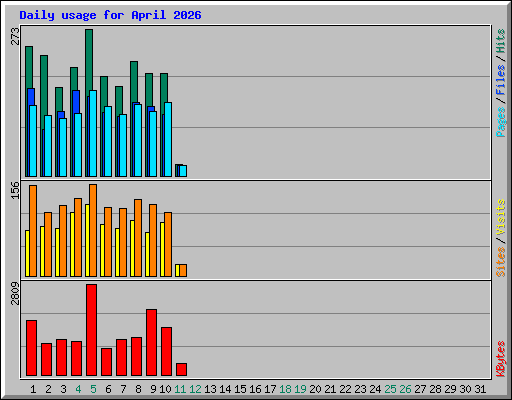Click the yellow "Visits" legend label
The width and height of the screenshot is (512, 400).
click(500, 218)
